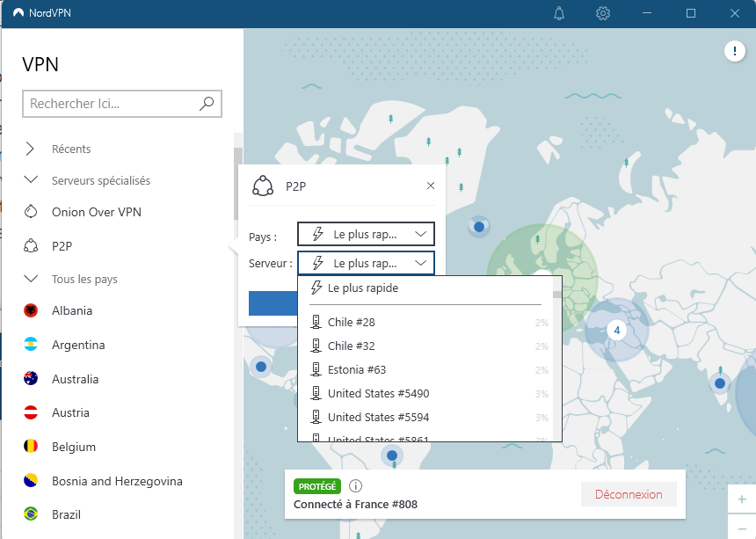Open NordVPN settings gear
Viewport: 756px width, 539px height.
603,13
